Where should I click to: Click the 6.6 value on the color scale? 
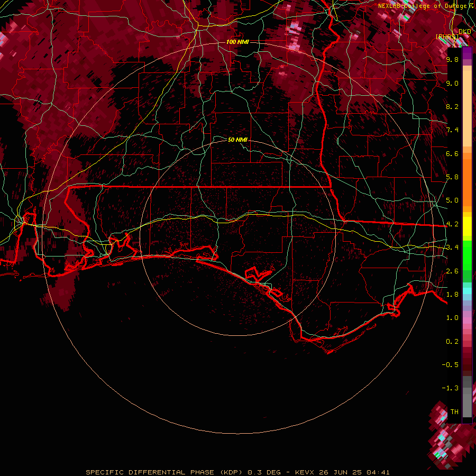tap(452, 153)
